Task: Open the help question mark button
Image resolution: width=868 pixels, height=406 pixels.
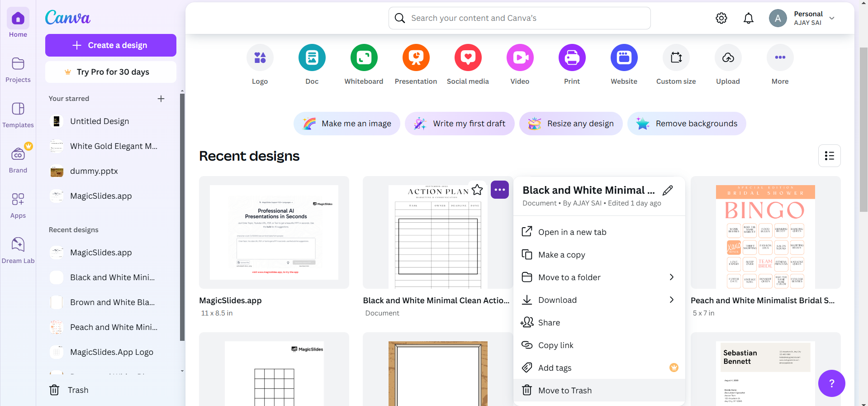Action: [832, 383]
